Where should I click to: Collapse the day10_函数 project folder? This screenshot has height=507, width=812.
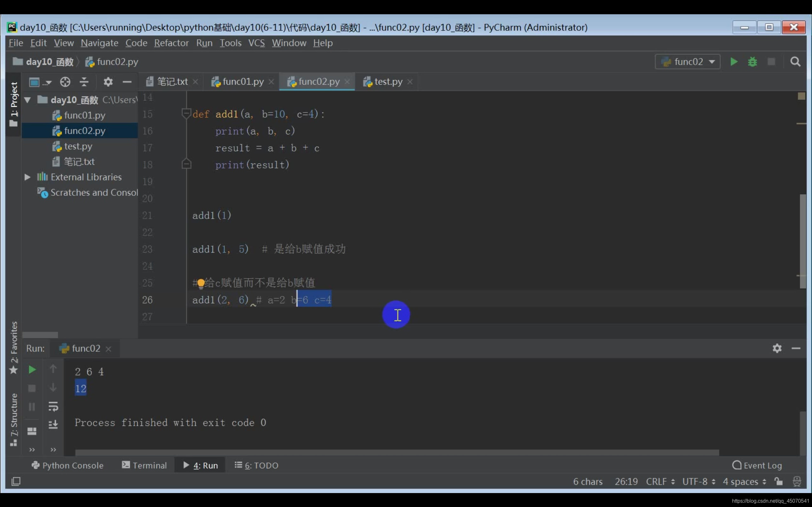pos(28,100)
